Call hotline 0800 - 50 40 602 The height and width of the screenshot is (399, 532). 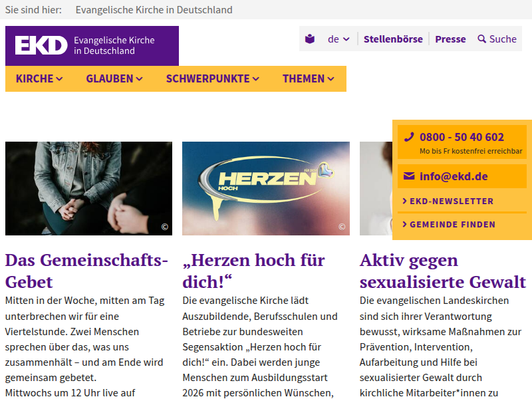[x=462, y=137]
